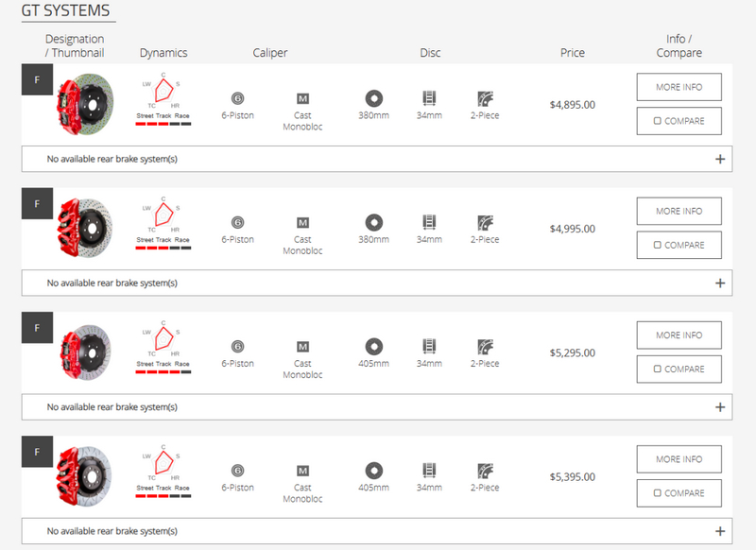The height and width of the screenshot is (550, 756).
Task: Enable Compare for the $5,395.00 system
Action: (658, 492)
